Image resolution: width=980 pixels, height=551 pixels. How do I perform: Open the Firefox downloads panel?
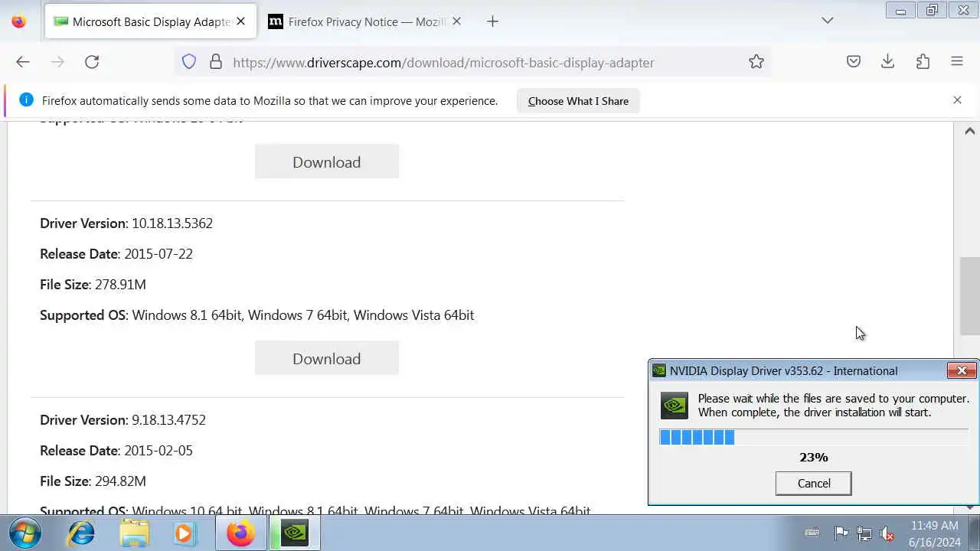point(888,62)
